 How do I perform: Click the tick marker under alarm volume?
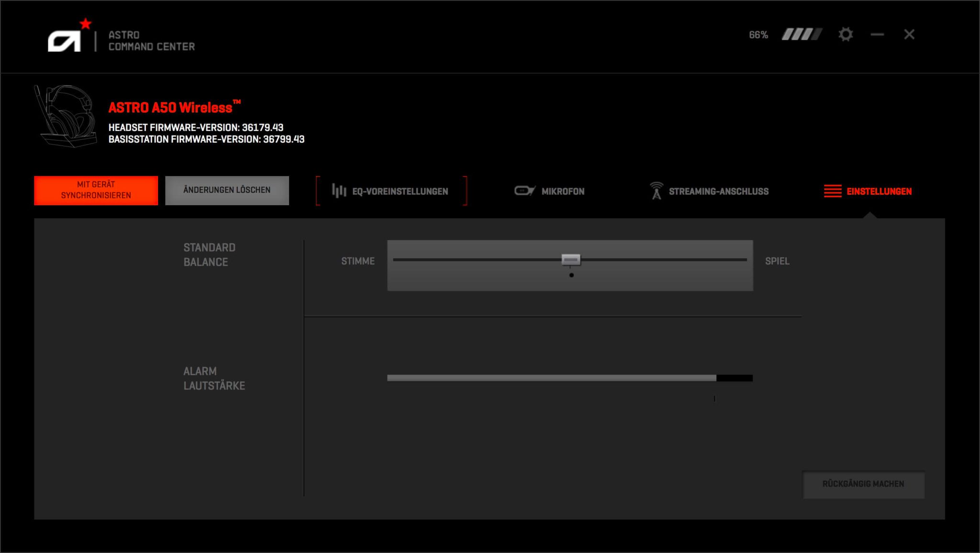[x=714, y=398]
